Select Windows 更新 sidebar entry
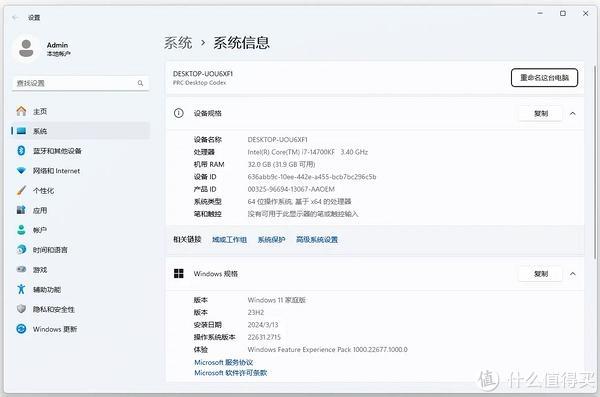Viewport: 600px width, 397px height. [80, 329]
